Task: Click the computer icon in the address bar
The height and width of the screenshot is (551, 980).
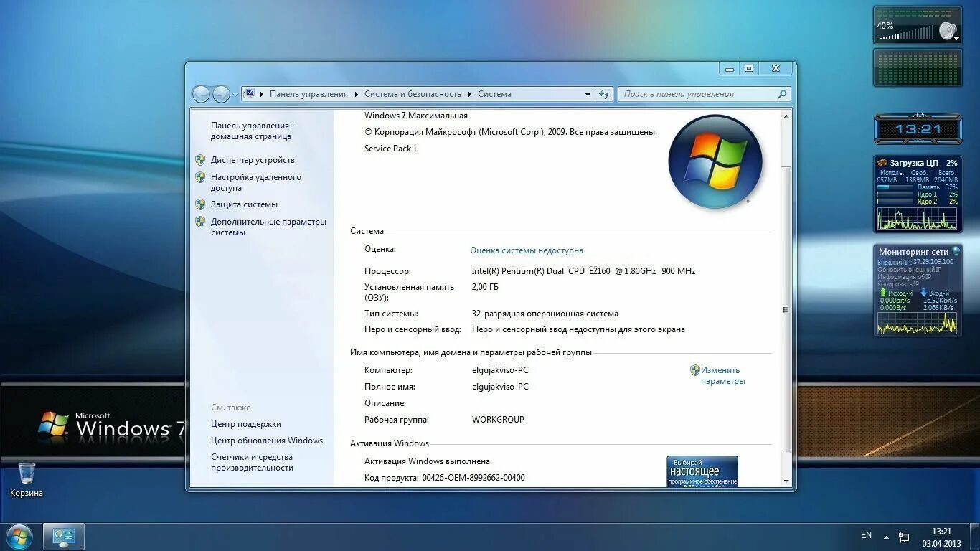Action: (249, 93)
